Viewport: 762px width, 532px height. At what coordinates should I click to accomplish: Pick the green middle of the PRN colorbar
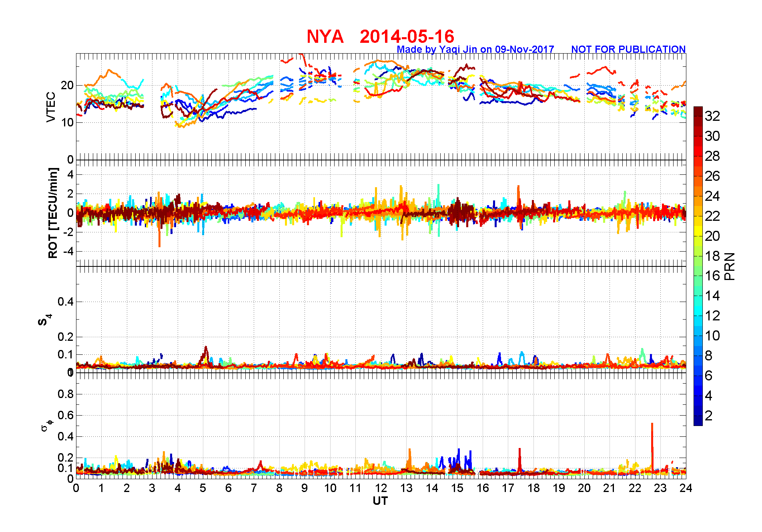click(x=698, y=271)
